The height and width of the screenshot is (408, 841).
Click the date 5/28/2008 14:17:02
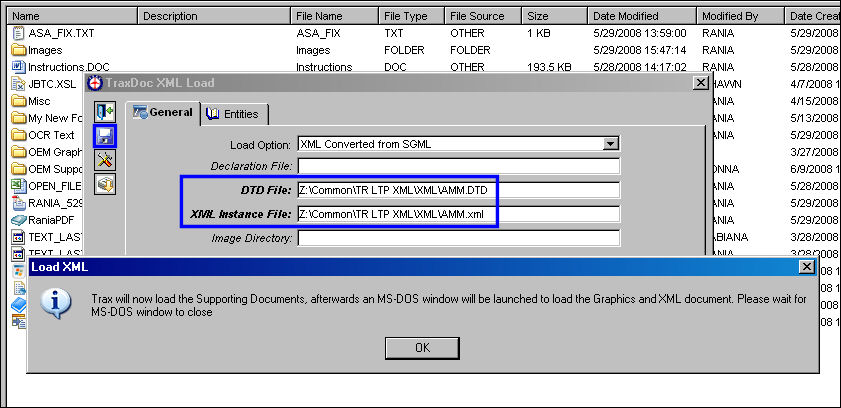coord(639,68)
